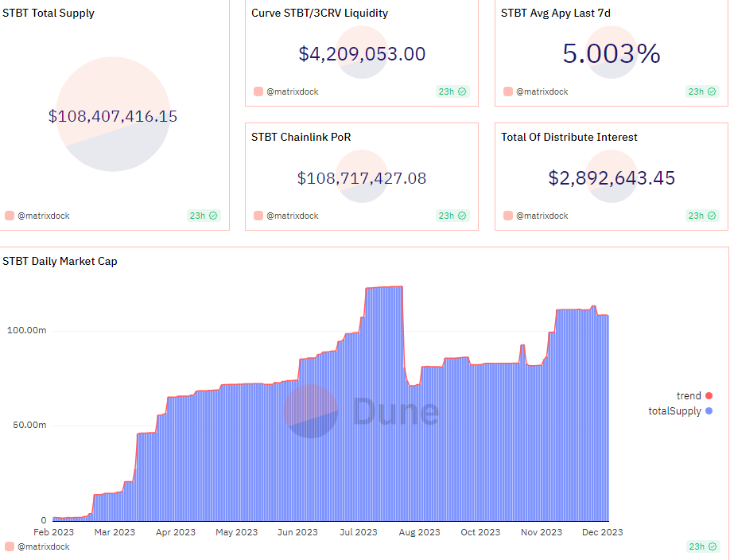This screenshot has height=560, width=730.
Task: Toggle the totalSupply series label in legend
Action: click(x=674, y=411)
